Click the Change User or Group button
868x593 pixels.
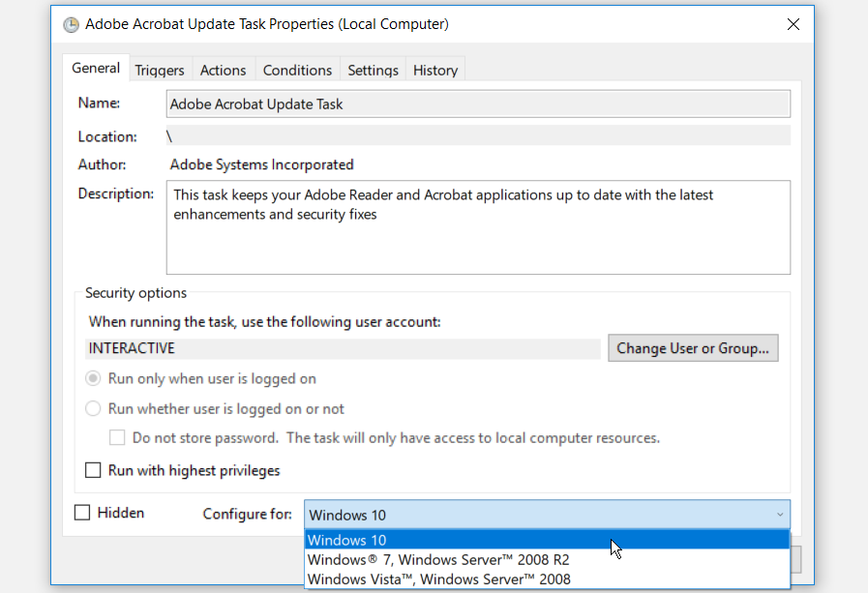click(x=693, y=348)
